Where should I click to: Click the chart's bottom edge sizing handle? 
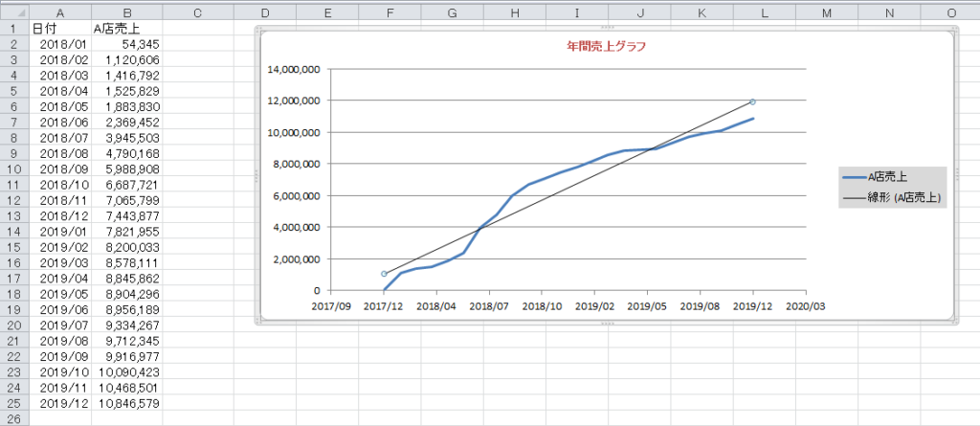607,324
